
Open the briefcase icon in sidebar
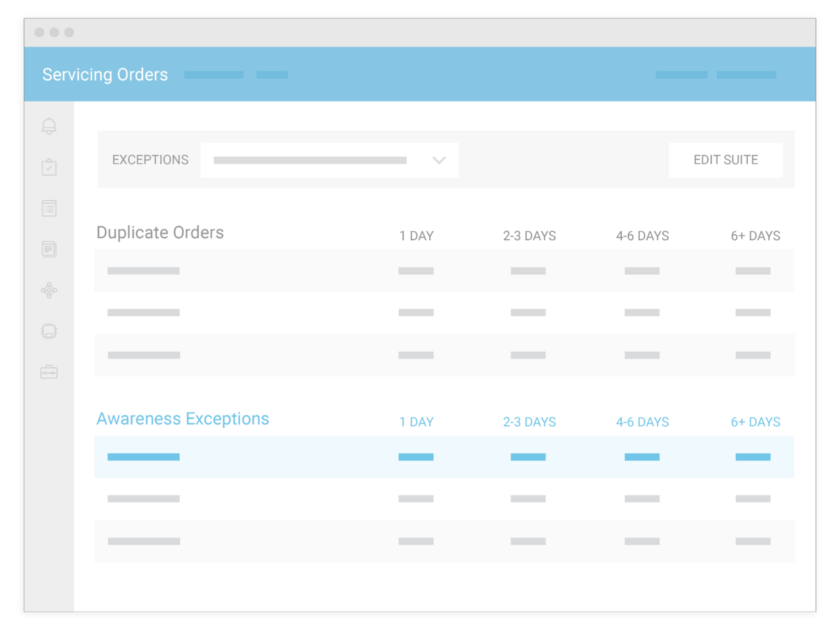(49, 372)
